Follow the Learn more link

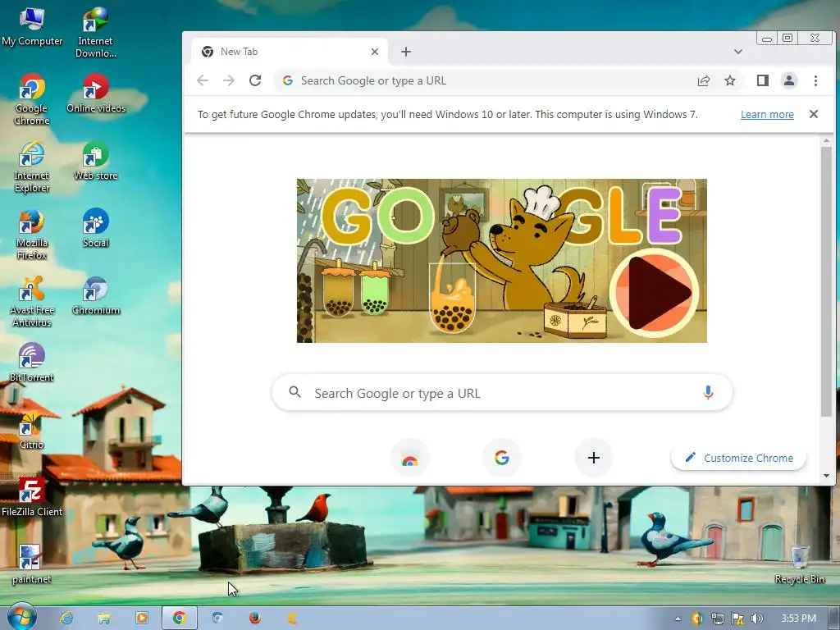click(x=767, y=114)
